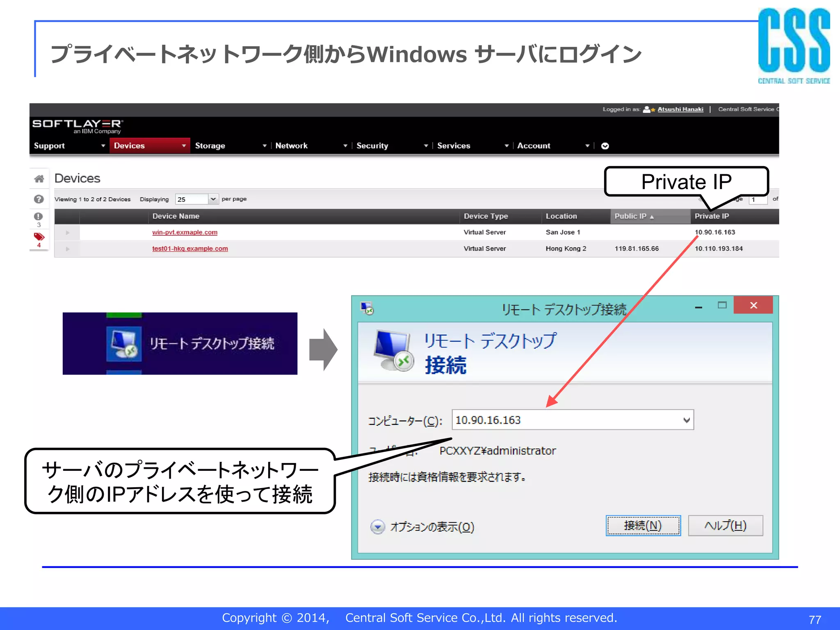
Task: Open the 25 per page dropdown
Action: (x=196, y=199)
